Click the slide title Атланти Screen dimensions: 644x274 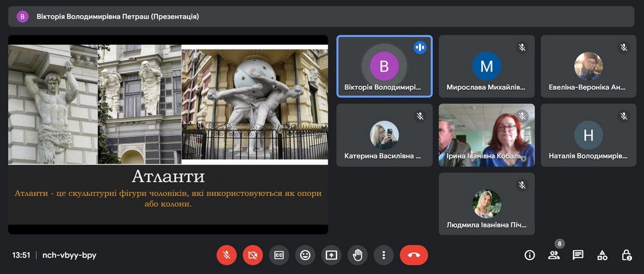[x=168, y=177]
